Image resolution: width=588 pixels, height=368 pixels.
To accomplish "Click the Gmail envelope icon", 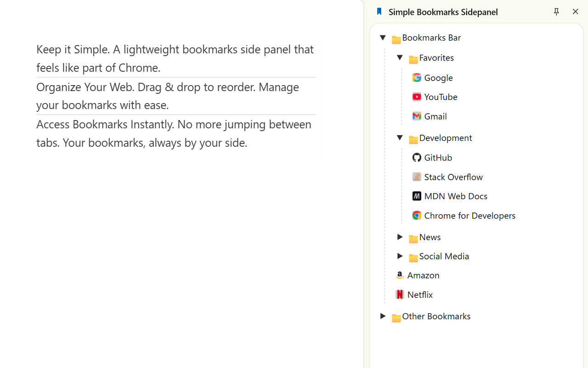I will [x=417, y=116].
